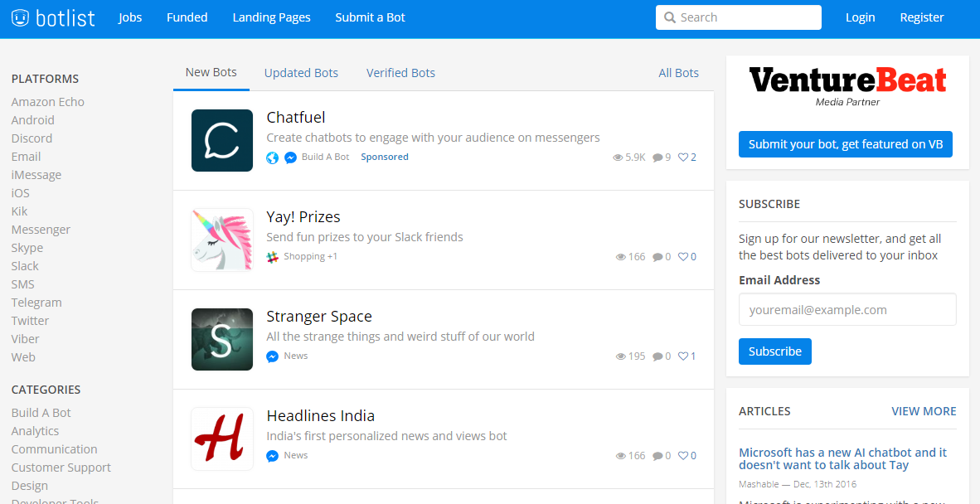
Task: Click the Login link
Action: [x=860, y=17]
